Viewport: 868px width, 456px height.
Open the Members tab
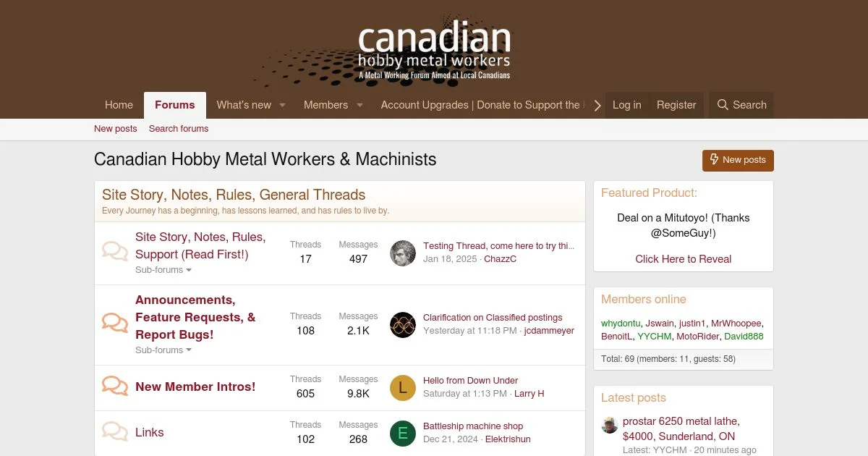325,105
